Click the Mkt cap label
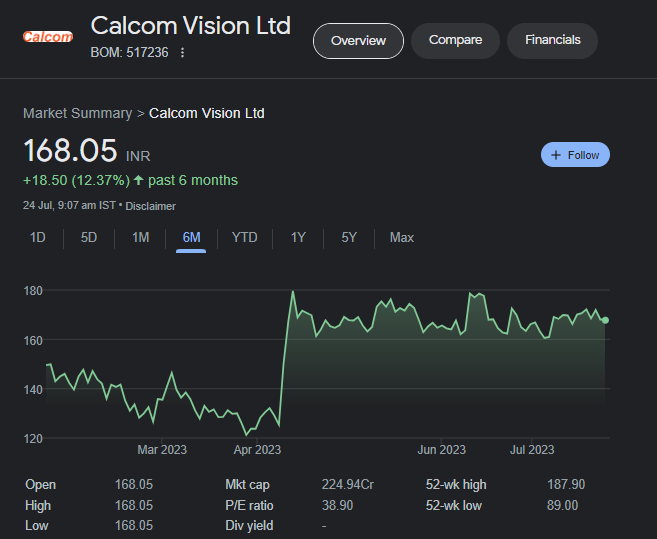This screenshot has width=657, height=539. click(247, 485)
